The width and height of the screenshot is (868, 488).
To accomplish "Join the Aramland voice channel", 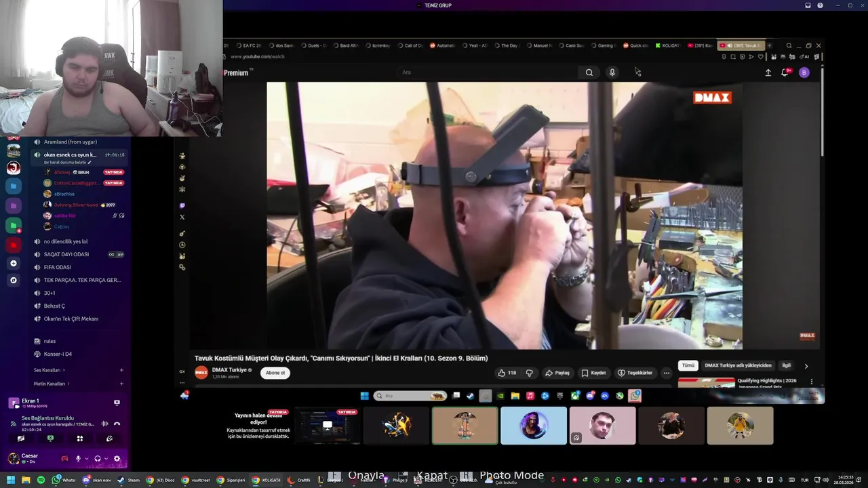I will 79,142.
